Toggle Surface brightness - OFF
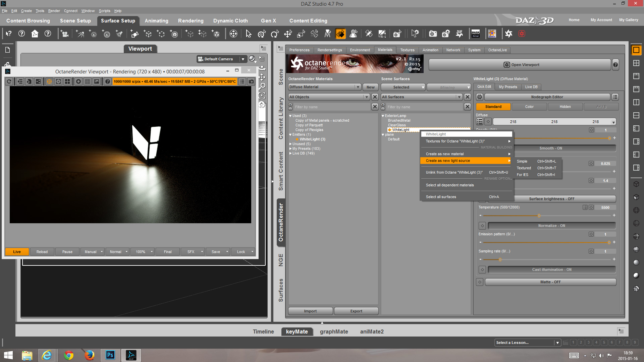Screen dimensions: 644x362 (551, 199)
